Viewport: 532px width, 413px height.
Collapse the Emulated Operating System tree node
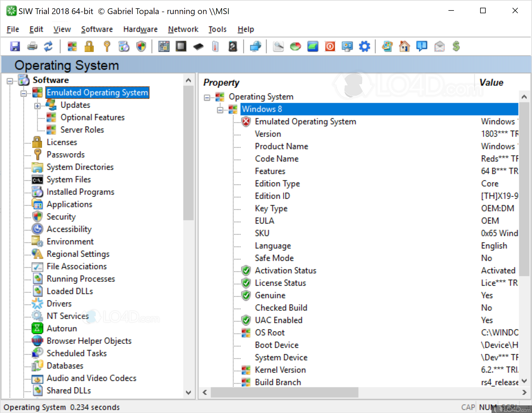tap(24, 93)
